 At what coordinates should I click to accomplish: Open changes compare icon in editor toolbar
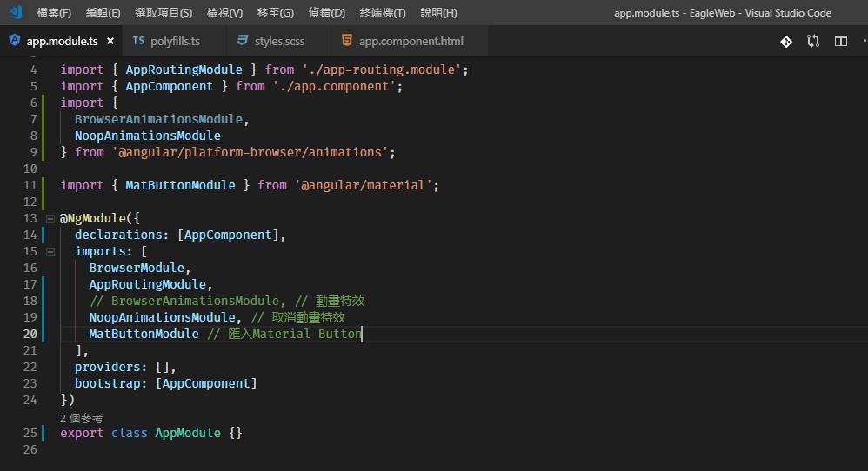click(813, 41)
